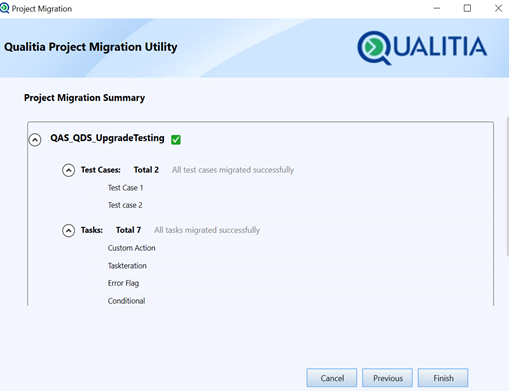
Task: Select the Conditional task row
Action: 293,301
